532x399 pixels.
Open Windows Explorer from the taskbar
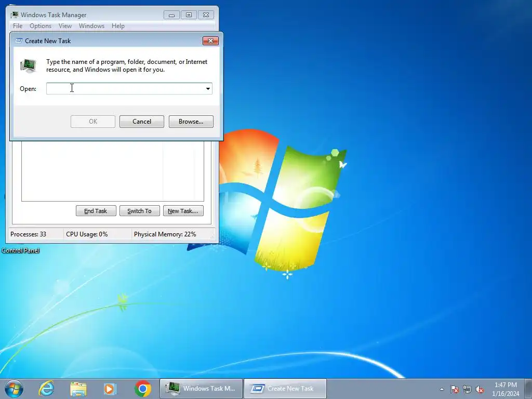(78, 389)
